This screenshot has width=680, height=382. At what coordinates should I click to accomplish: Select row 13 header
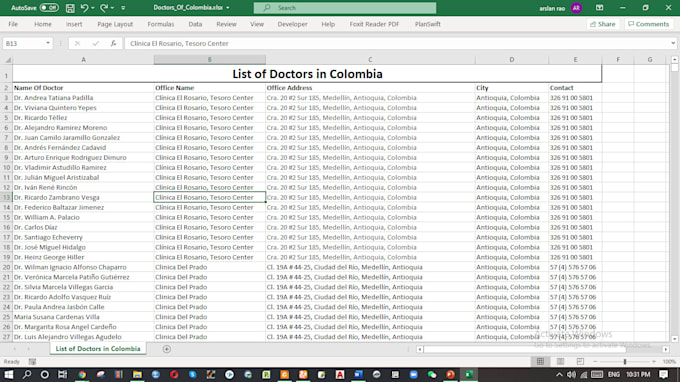pos(7,197)
